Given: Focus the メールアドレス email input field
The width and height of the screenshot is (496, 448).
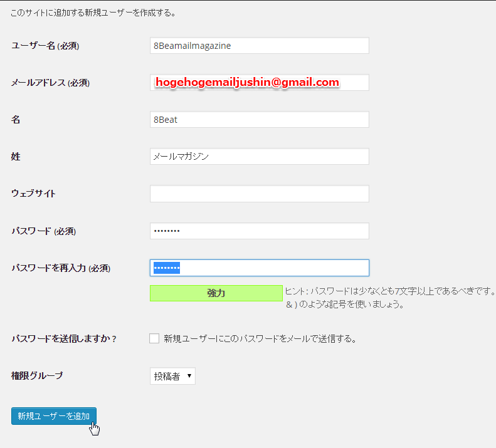Looking at the screenshot, I should [x=259, y=83].
